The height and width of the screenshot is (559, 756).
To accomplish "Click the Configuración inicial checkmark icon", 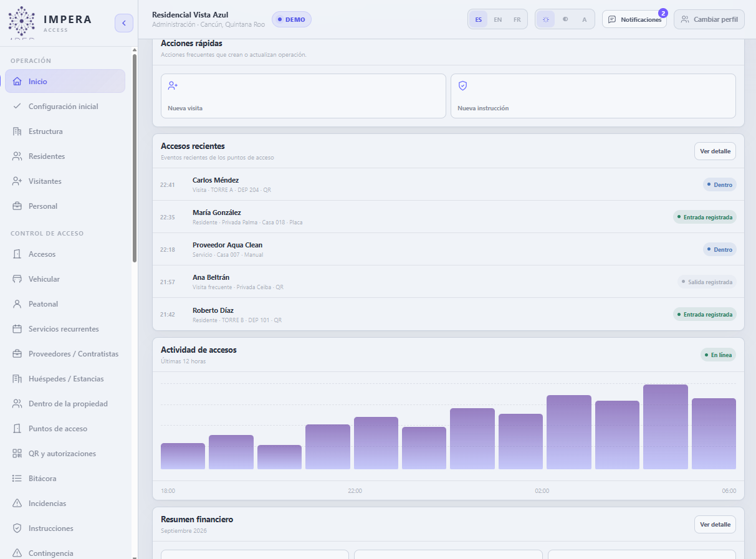I will pyautogui.click(x=17, y=107).
